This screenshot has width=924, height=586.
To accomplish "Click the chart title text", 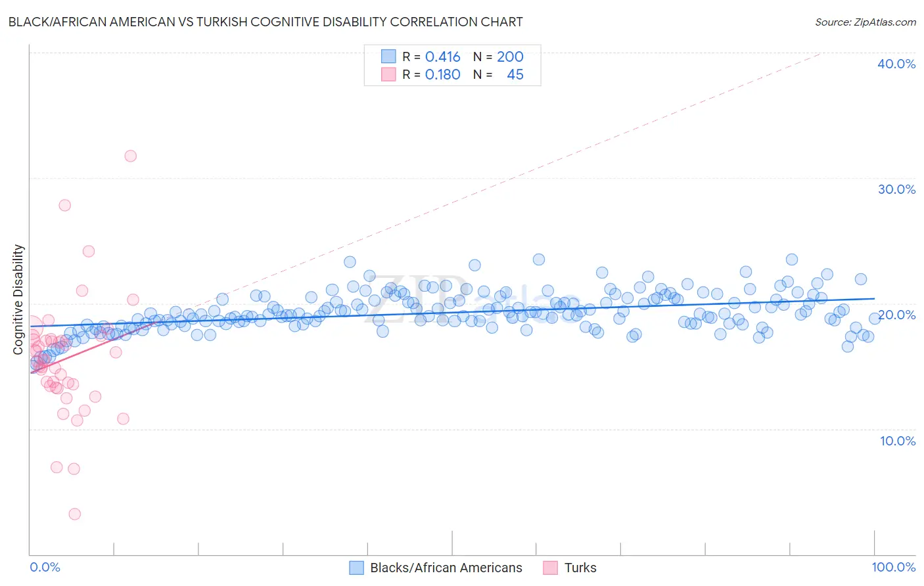I will click(x=266, y=22).
